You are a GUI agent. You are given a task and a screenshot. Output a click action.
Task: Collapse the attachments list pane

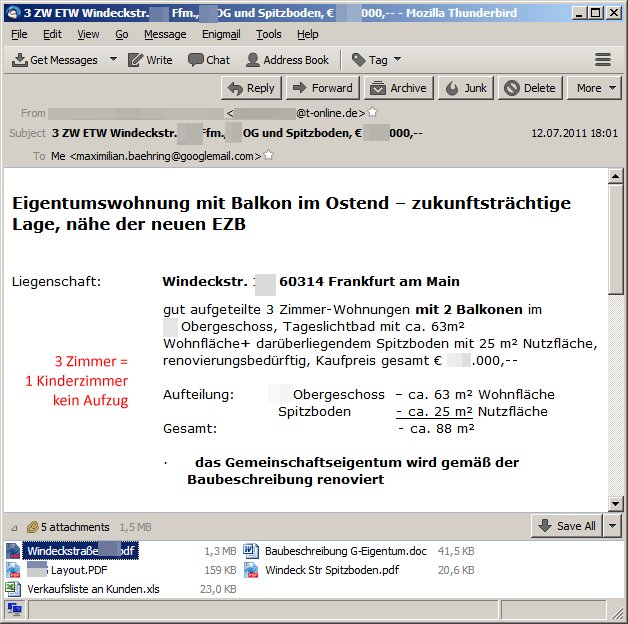13,527
